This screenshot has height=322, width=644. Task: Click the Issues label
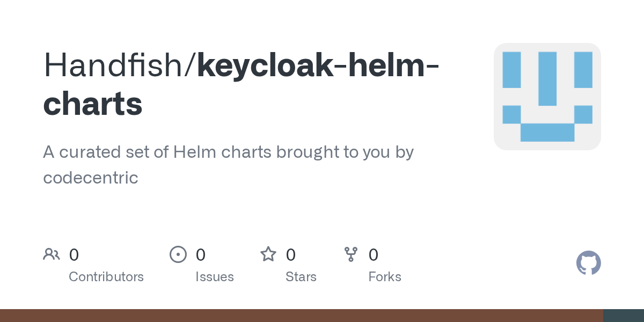point(215,277)
